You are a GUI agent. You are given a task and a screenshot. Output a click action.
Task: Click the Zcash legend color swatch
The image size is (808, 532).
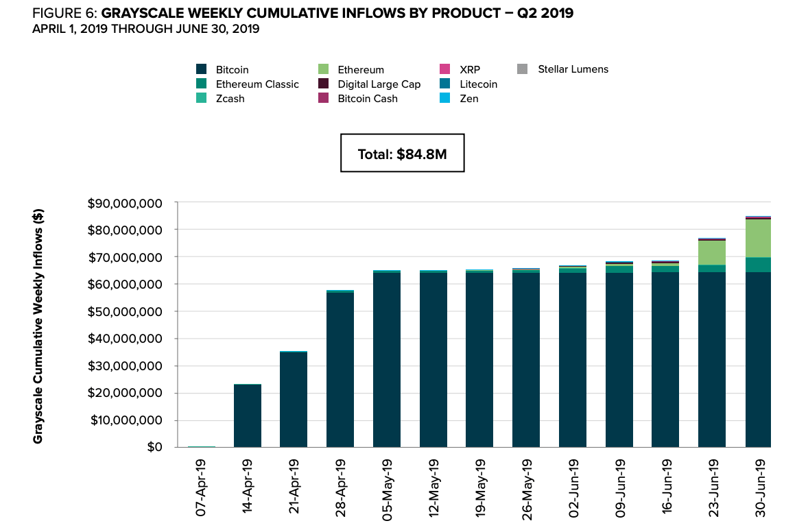pyautogui.click(x=202, y=98)
